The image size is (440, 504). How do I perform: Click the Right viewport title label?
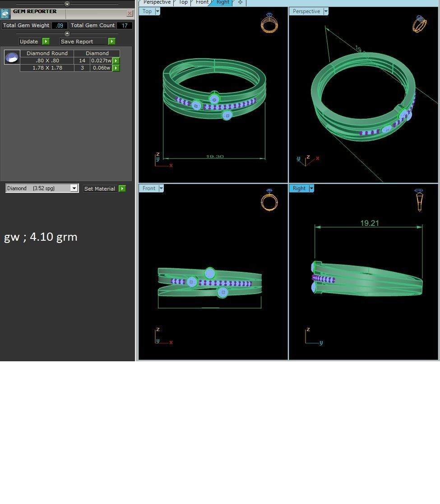coord(299,188)
